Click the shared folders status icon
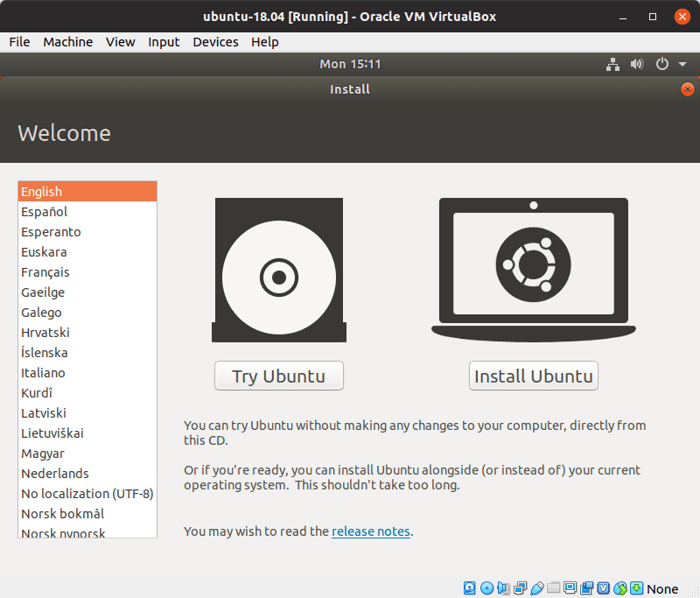700x598 pixels. click(554, 587)
